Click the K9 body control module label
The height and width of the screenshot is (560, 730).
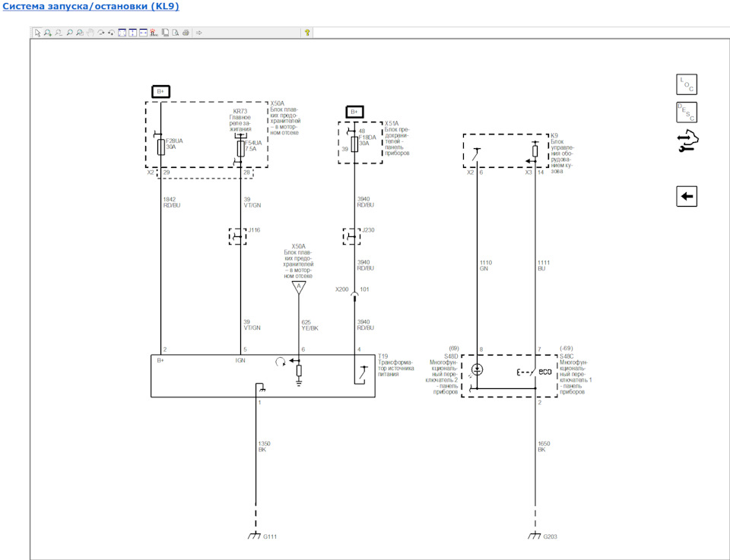pyautogui.click(x=562, y=153)
